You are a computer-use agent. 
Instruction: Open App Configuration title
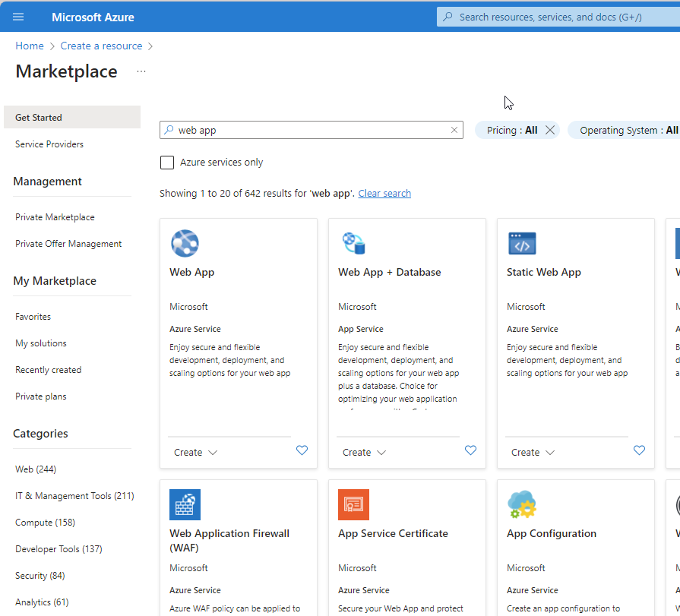(552, 534)
